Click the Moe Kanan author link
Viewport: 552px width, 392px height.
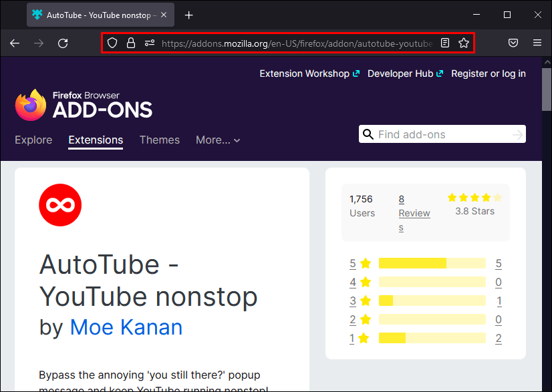point(126,327)
